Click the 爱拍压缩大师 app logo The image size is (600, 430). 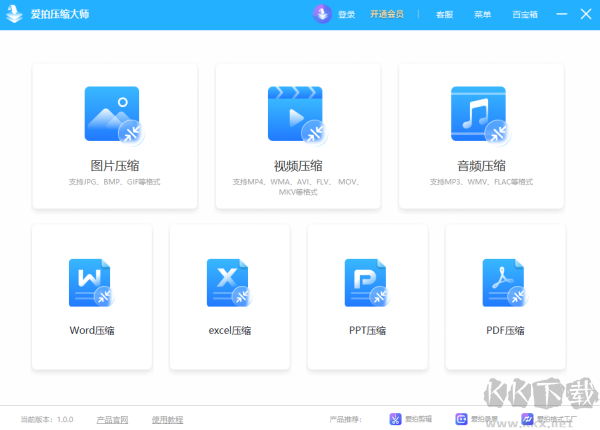(x=14, y=14)
